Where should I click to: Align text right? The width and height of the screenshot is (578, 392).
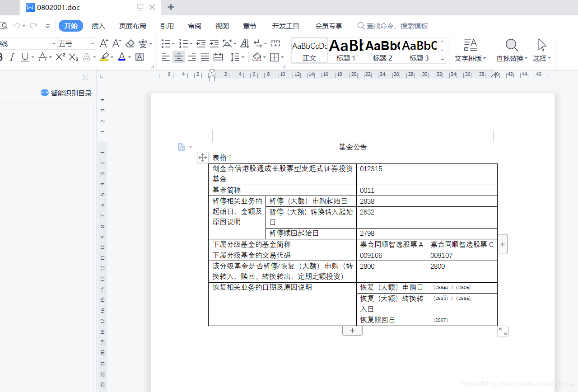(192, 57)
